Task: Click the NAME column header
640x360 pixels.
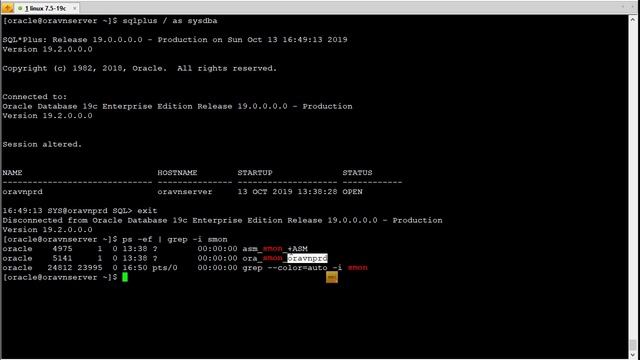Action: (x=12, y=173)
